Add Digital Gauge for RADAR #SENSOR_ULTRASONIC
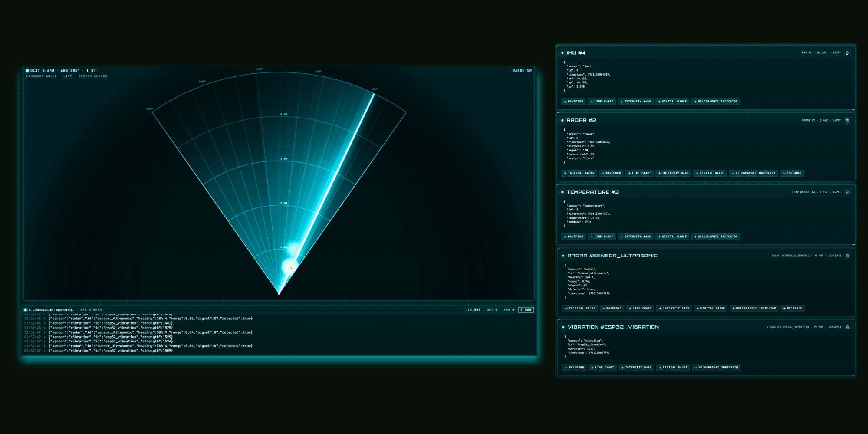 click(711, 309)
